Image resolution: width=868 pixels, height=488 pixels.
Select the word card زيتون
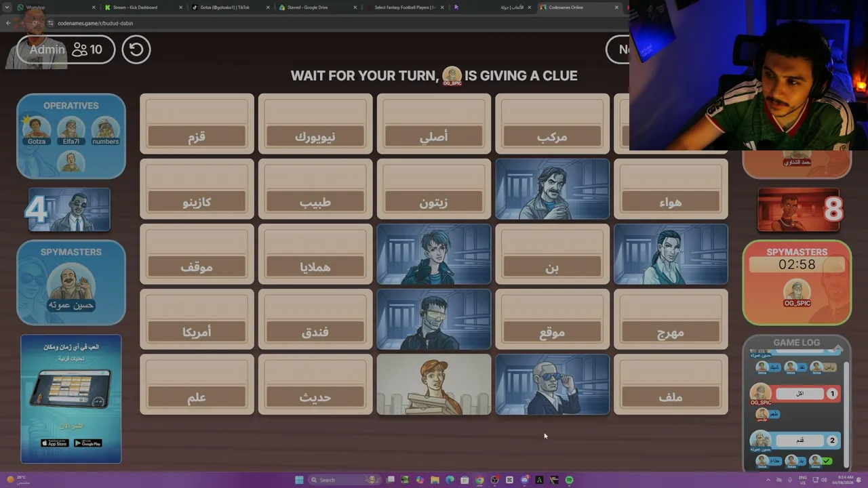434,189
